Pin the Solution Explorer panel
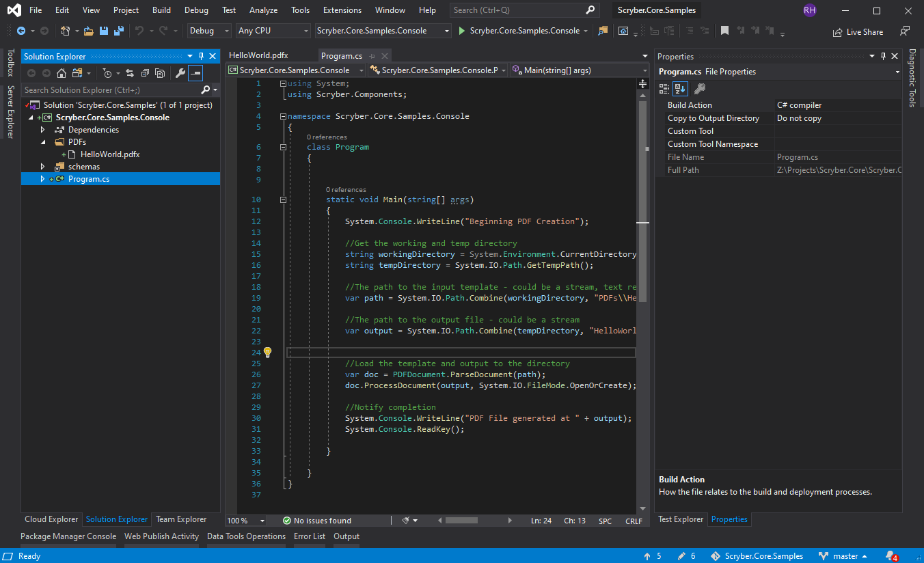 coord(201,57)
